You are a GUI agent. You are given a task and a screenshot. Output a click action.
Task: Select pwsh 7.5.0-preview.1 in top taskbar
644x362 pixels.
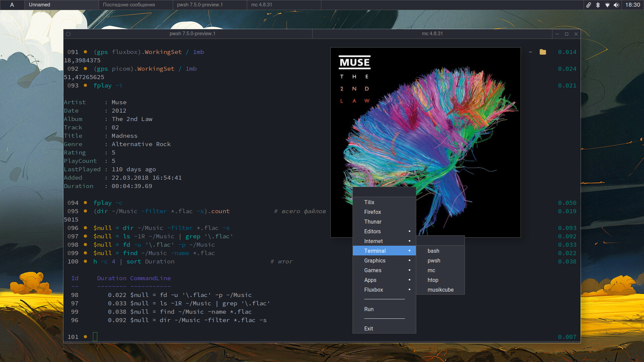pyautogui.click(x=210, y=5)
